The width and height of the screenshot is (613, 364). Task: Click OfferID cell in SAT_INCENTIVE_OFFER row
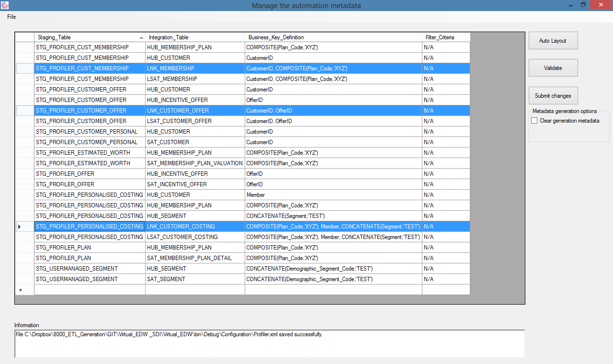click(333, 184)
